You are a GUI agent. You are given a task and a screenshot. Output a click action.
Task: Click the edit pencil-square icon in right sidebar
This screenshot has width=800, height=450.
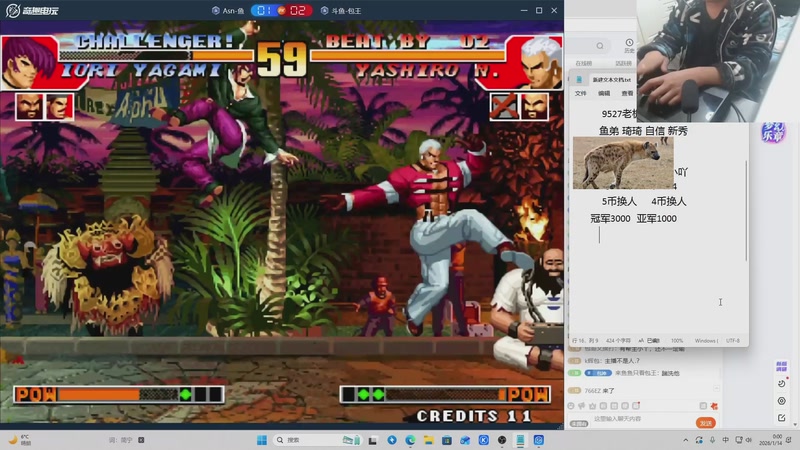click(x=782, y=418)
